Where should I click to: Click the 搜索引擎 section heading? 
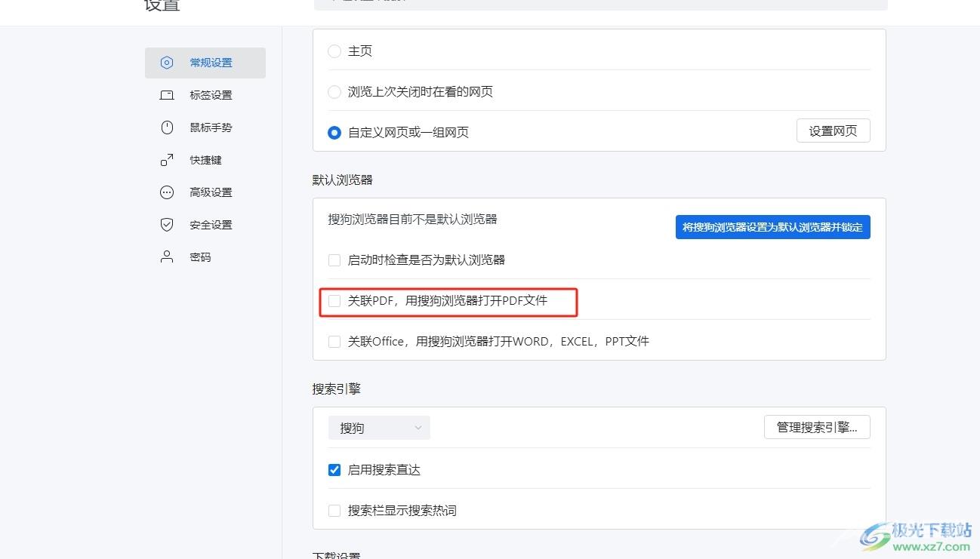(337, 389)
